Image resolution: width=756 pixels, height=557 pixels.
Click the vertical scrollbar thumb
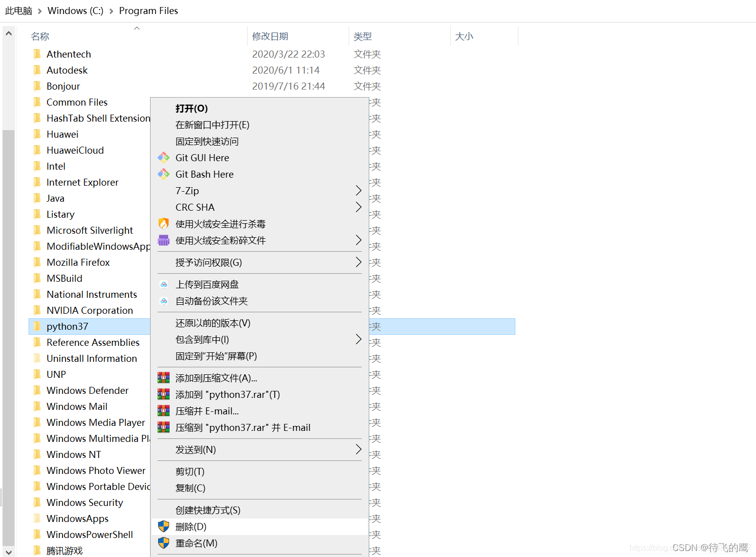tap(9, 337)
